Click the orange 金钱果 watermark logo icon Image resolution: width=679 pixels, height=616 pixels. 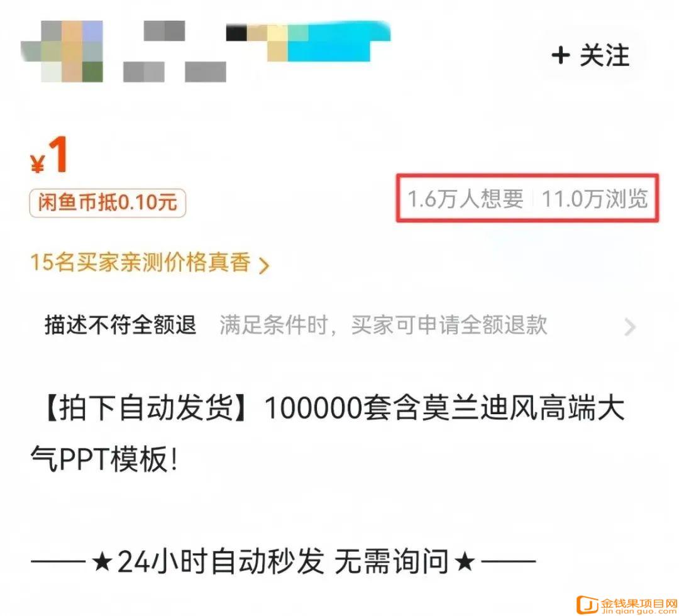[x=587, y=605]
